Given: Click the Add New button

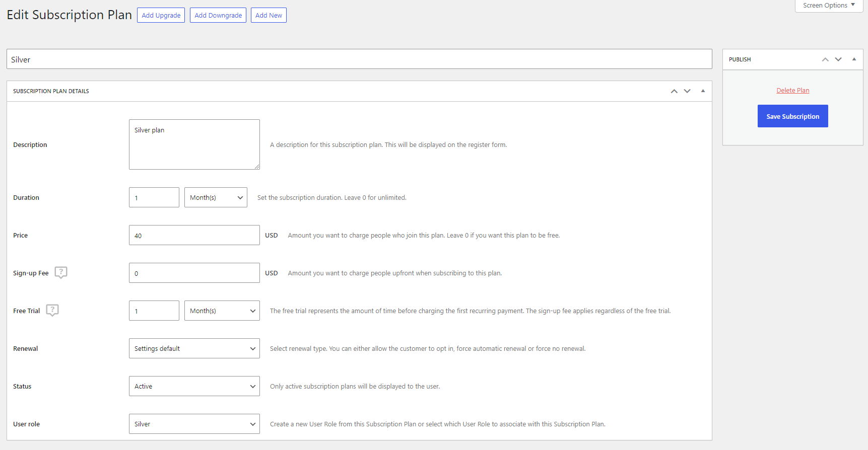Looking at the screenshot, I should pos(269,15).
